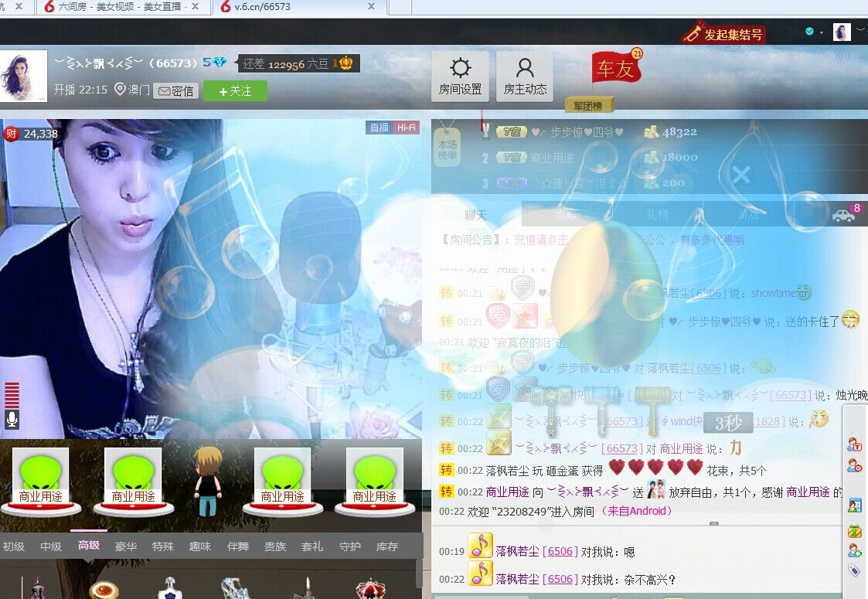Pick the round cake gift icon

[104, 590]
